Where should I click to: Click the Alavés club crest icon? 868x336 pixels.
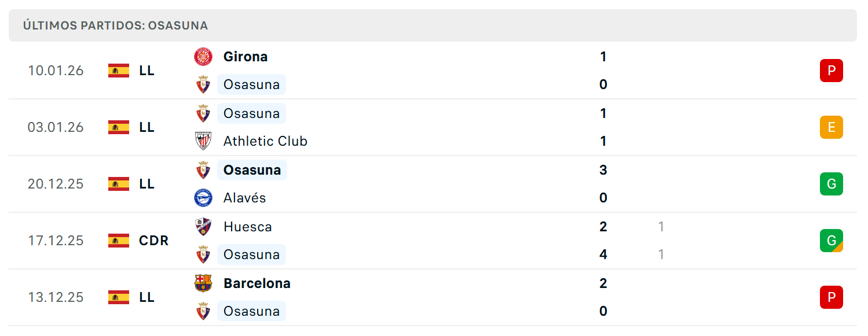(x=203, y=198)
